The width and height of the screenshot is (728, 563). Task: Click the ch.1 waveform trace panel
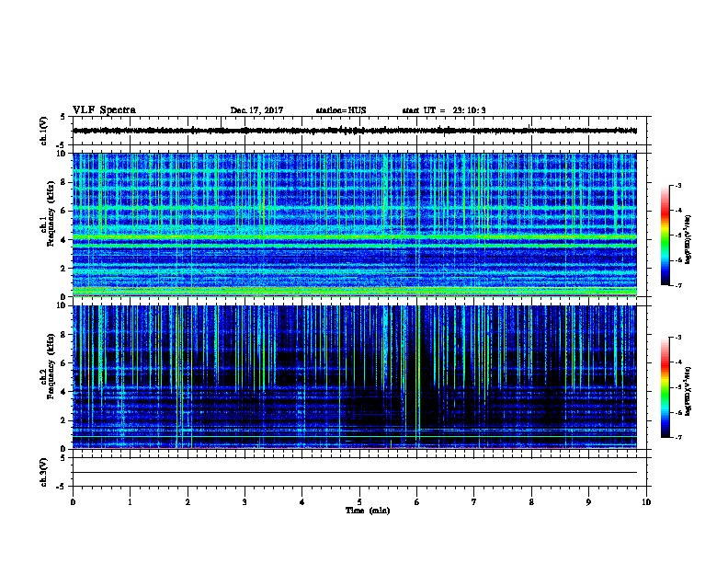[x=359, y=131]
